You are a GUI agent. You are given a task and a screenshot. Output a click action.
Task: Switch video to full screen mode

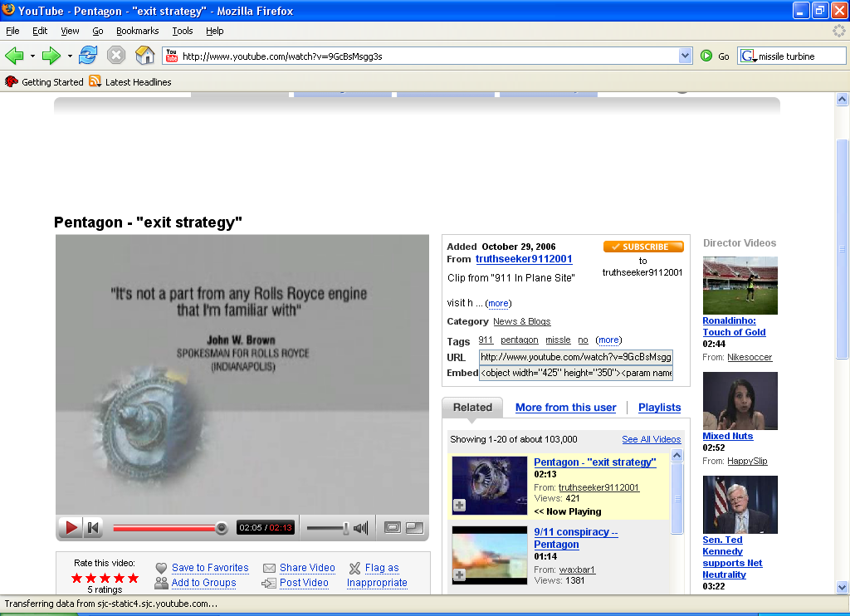point(414,527)
